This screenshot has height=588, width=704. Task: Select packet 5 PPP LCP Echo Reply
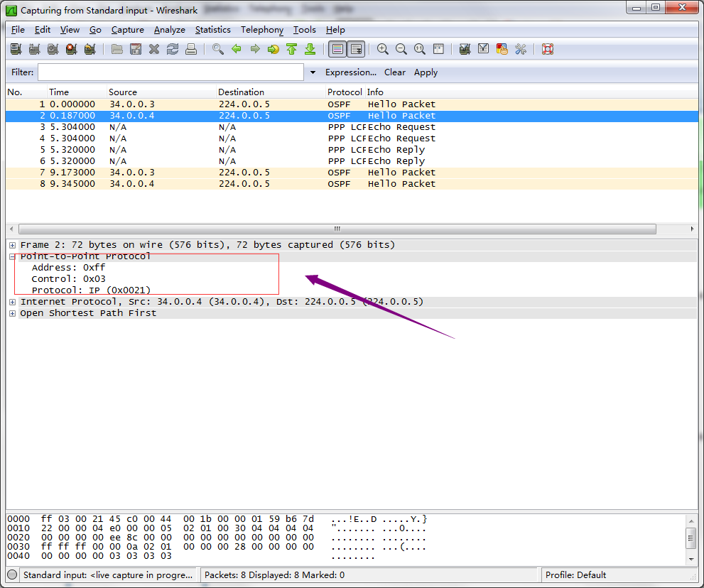[x=352, y=149]
